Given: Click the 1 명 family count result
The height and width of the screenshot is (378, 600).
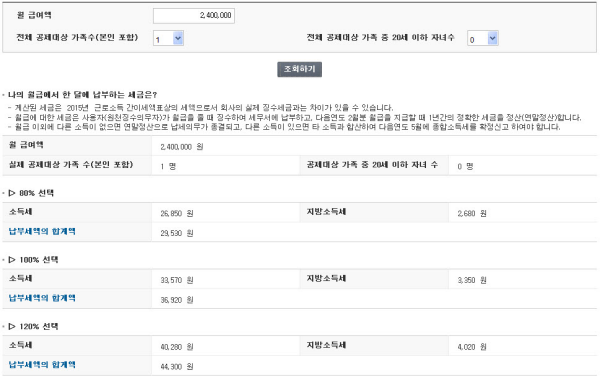Looking at the screenshot, I should [168, 166].
